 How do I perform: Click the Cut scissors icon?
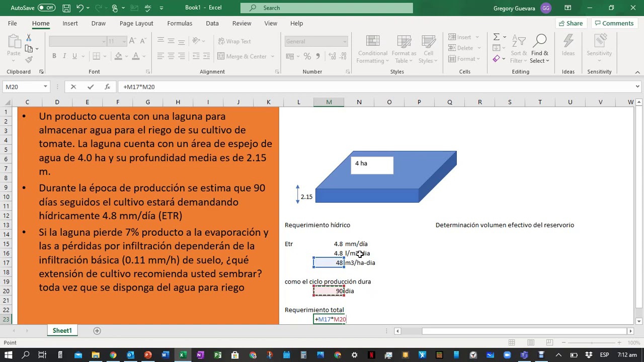click(29, 38)
